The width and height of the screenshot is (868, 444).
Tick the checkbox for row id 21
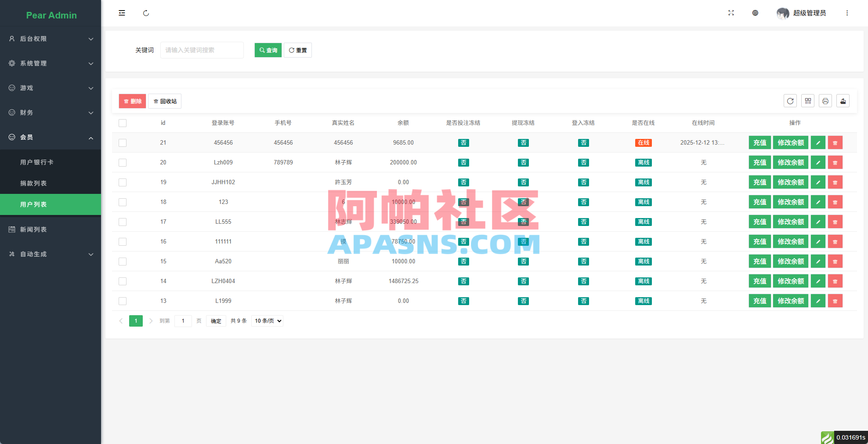123,143
